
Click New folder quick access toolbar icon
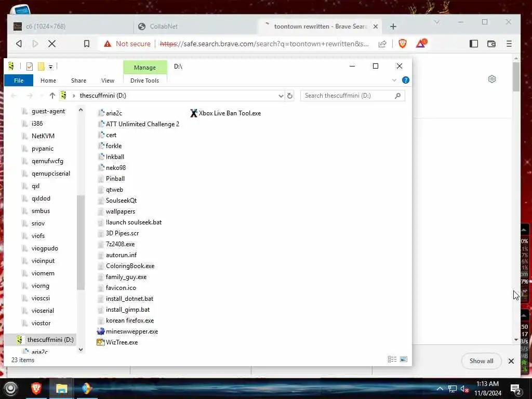(x=41, y=66)
